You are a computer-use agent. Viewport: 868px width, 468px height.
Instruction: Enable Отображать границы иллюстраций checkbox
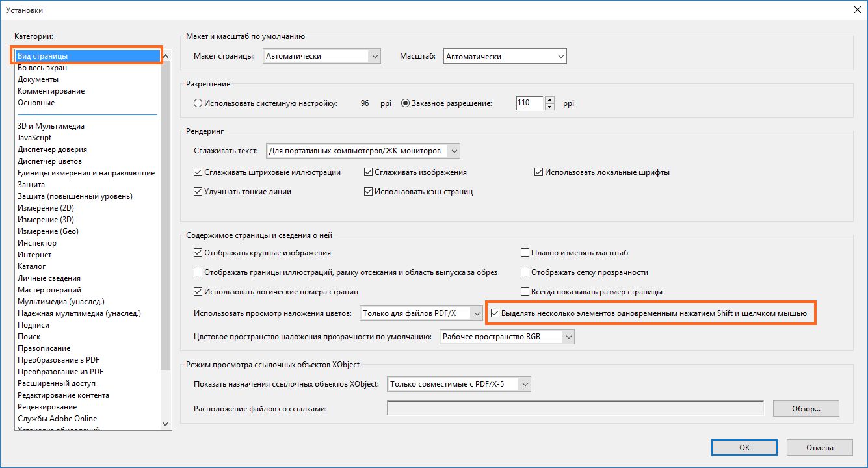[198, 272]
